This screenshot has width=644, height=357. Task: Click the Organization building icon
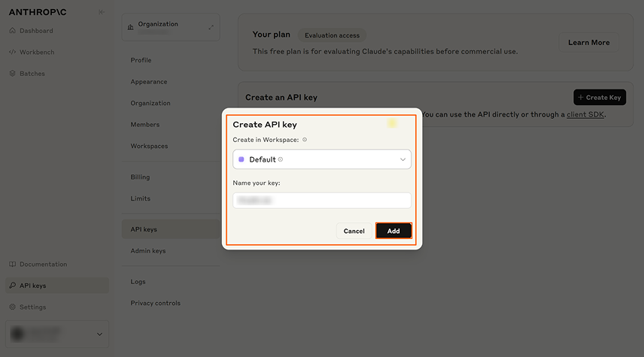point(131,27)
